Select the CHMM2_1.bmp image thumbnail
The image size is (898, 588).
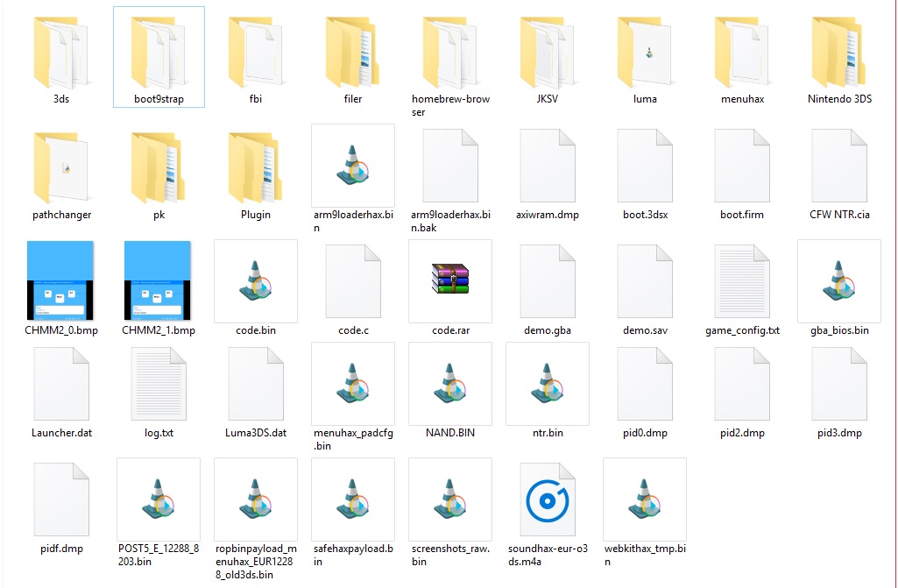point(158,280)
